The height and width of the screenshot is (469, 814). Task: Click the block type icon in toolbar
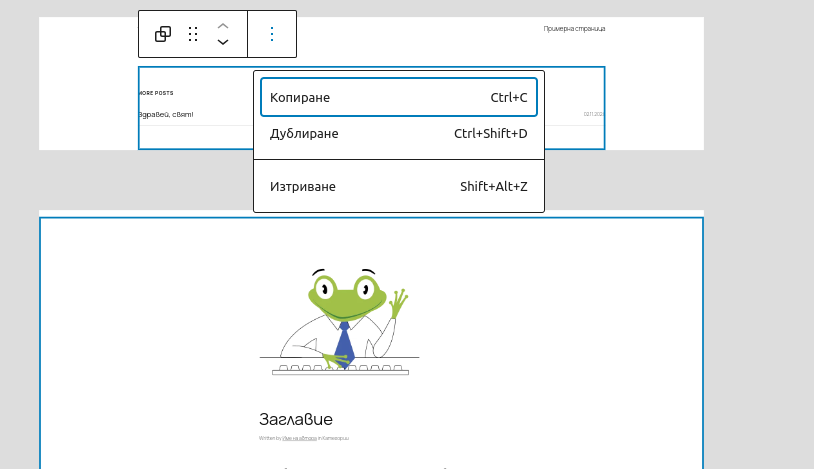[x=163, y=34]
